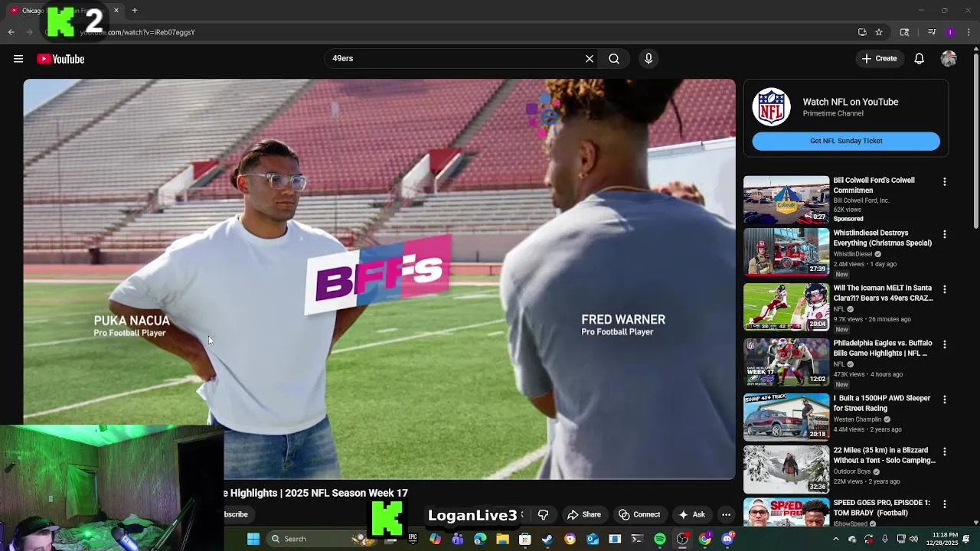Open Microsoft Teams from the taskbar

(x=458, y=539)
